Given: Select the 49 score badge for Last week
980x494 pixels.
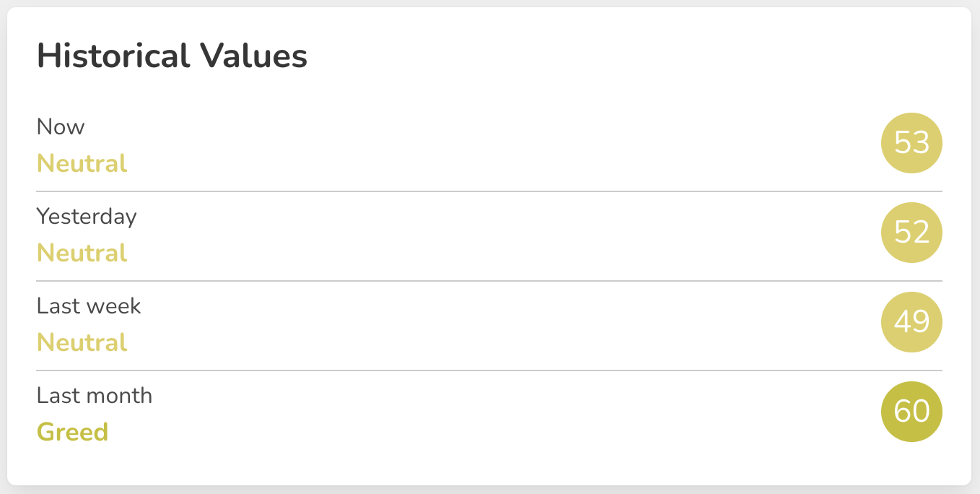Looking at the screenshot, I should coord(911,322).
